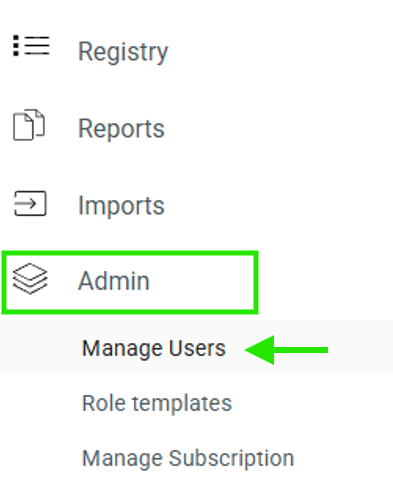The width and height of the screenshot is (393, 500).
Task: Click the shaded Manage Users row background
Action: [x=196, y=347]
